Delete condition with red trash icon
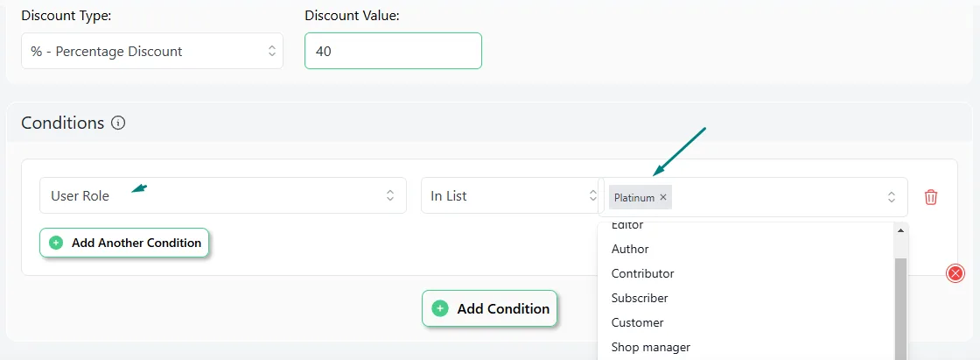This screenshot has width=980, height=360. [931, 196]
